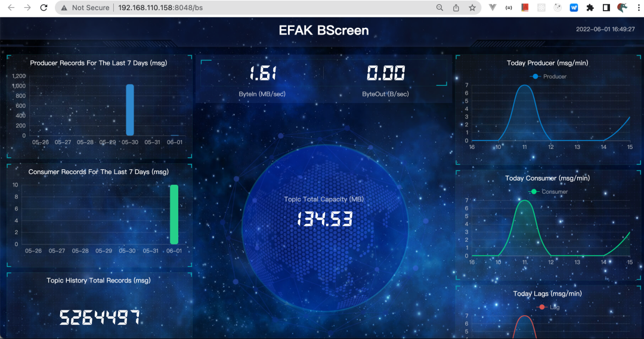Click the blue 05-30 producer bar
The height and width of the screenshot is (339, 644).
130,110
